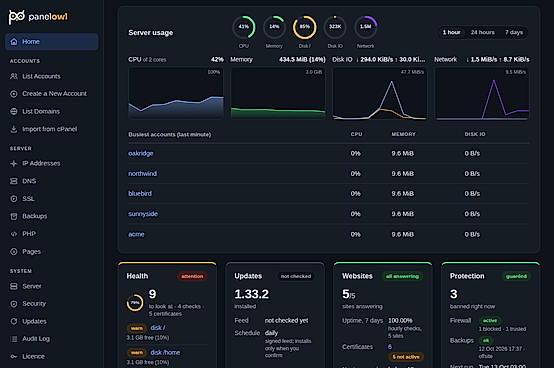Open the Audit Log page
The height and width of the screenshot is (368, 554).
pyautogui.click(x=52, y=339)
